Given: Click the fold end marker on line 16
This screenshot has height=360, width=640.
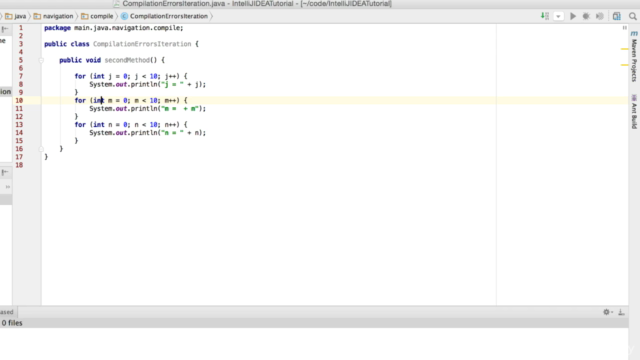Looking at the screenshot, I should tap(41, 149).
